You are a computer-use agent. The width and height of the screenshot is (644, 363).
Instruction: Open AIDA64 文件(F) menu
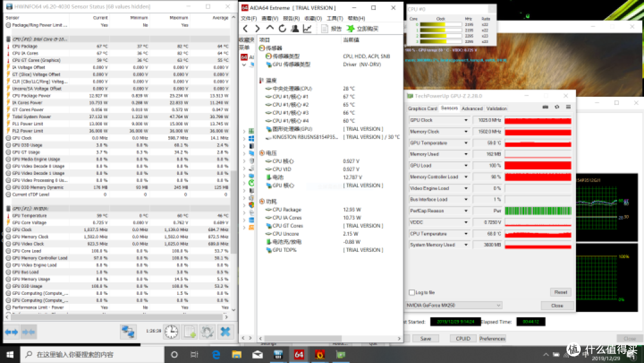pos(249,19)
